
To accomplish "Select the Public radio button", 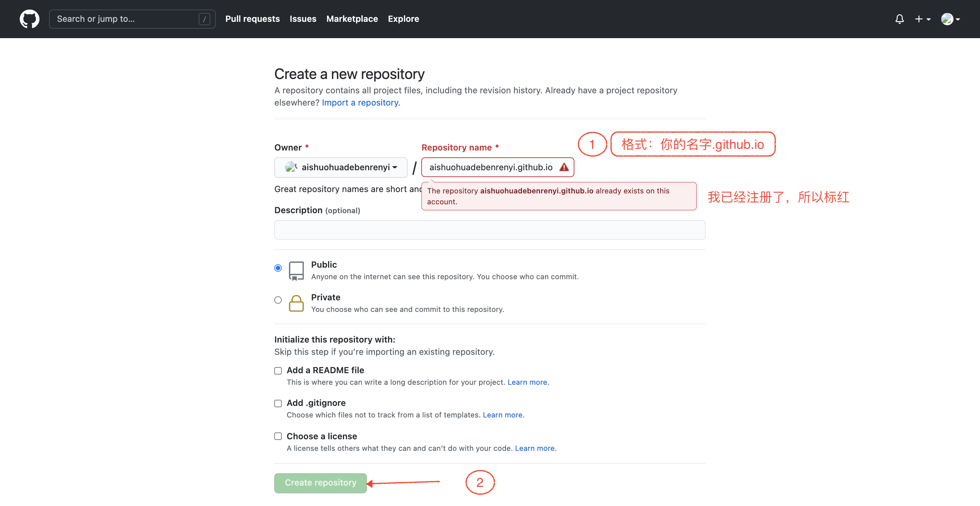I will click(x=278, y=268).
